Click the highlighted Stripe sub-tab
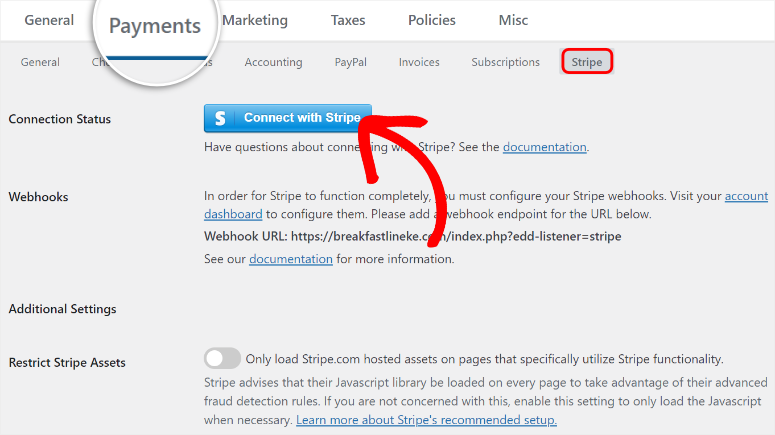This screenshot has width=775, height=435. (586, 62)
